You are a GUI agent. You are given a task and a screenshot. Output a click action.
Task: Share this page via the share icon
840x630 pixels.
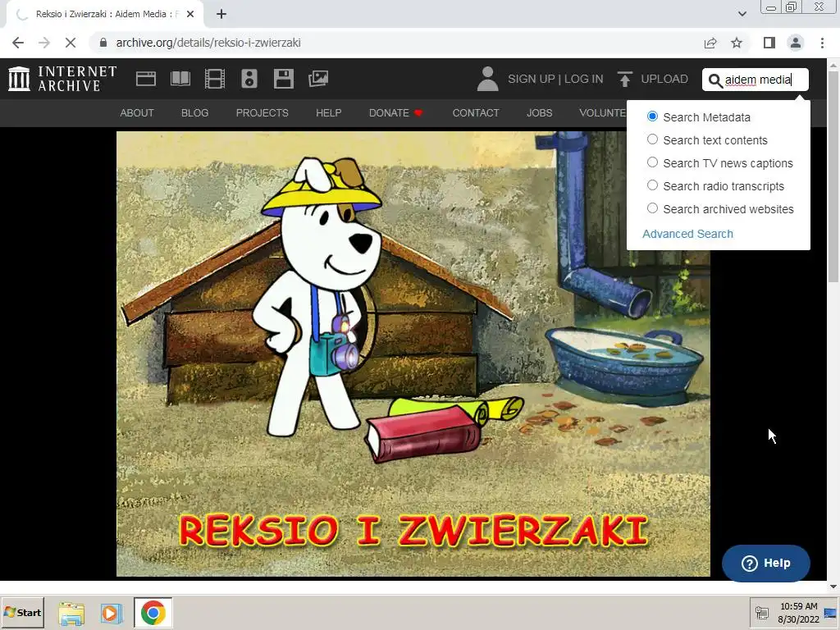pyautogui.click(x=710, y=43)
